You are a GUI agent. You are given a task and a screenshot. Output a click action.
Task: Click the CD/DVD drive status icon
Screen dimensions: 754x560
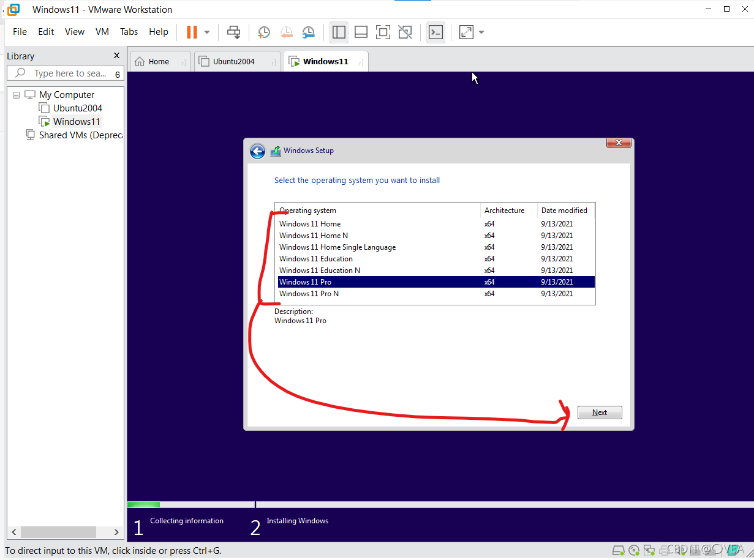(x=634, y=550)
